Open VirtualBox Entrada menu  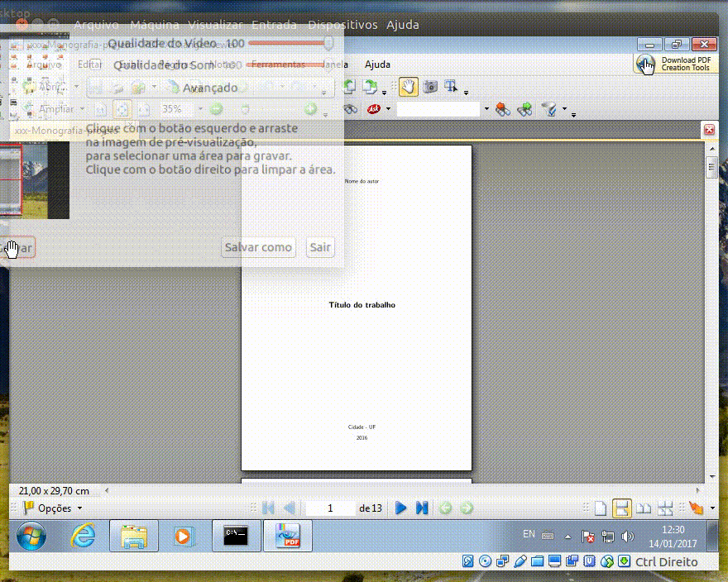274,25
